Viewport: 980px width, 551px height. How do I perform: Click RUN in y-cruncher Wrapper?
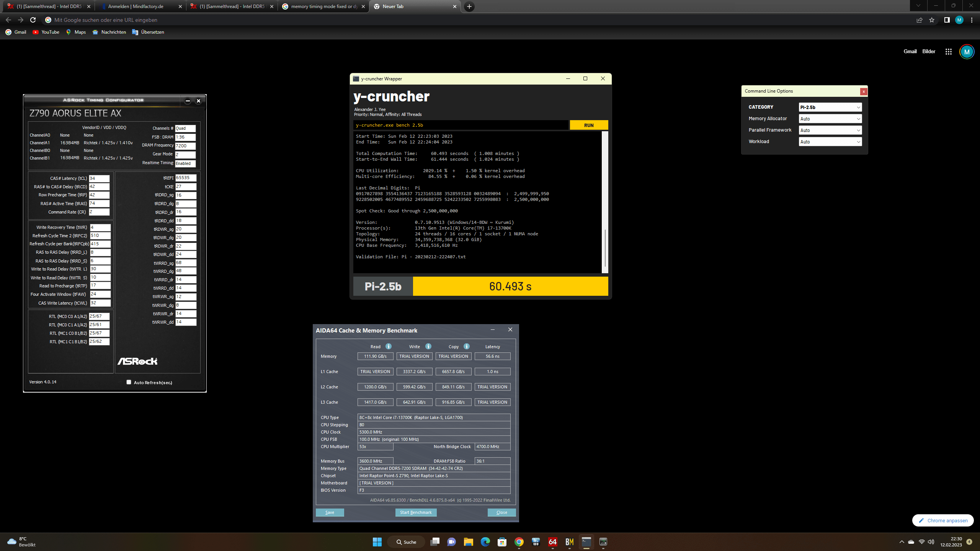pyautogui.click(x=589, y=125)
